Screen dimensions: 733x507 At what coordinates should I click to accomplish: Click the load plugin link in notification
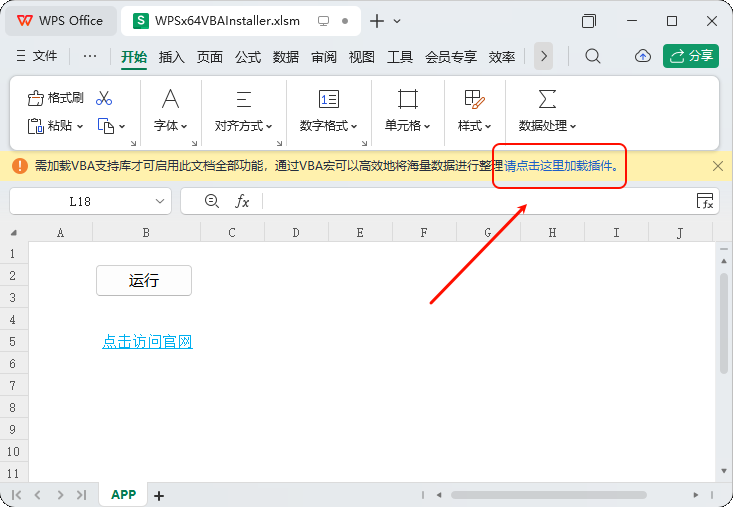coord(560,166)
